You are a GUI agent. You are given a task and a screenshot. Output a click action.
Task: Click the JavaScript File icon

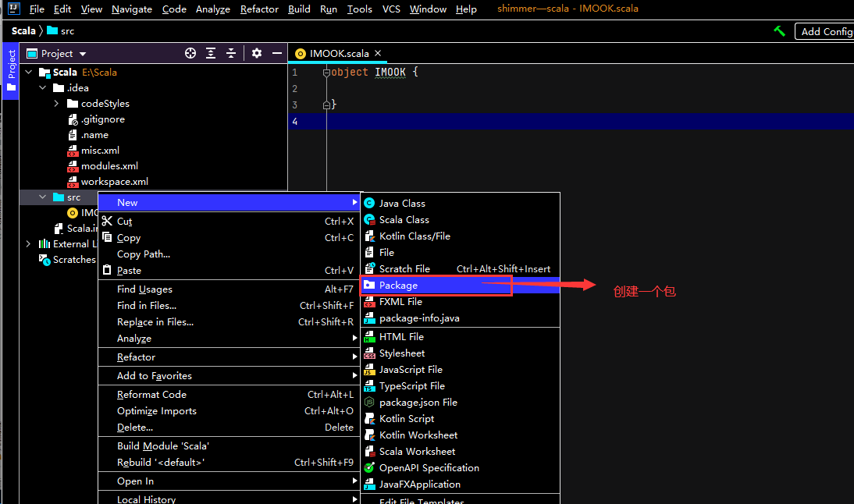(369, 370)
